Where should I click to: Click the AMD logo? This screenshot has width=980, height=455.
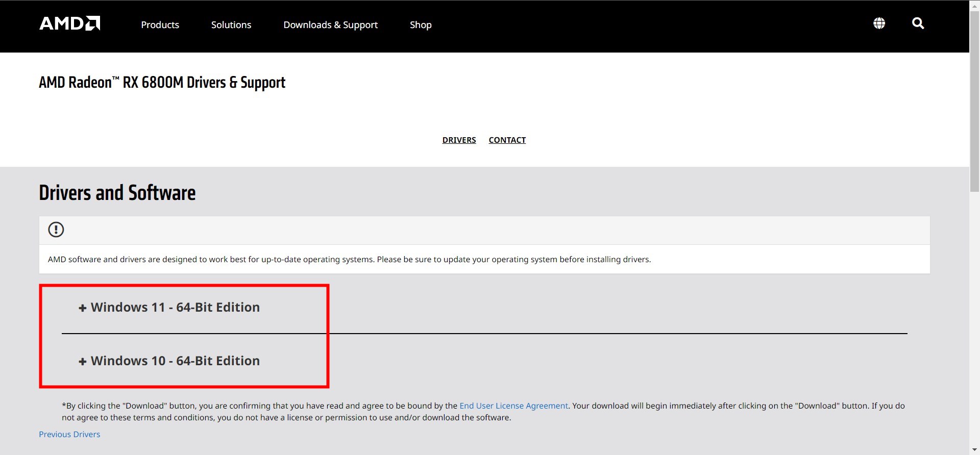(70, 23)
